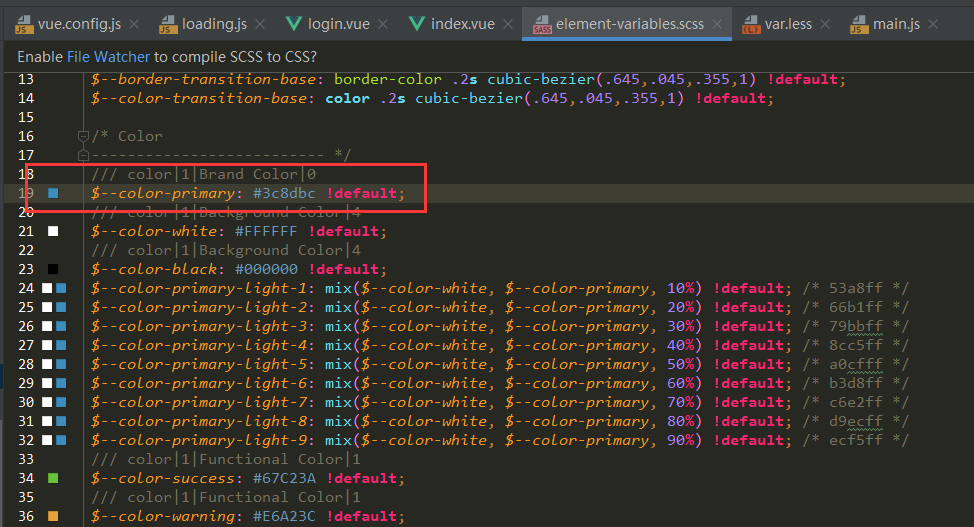Open the index.vue editor tab
Image resolution: width=974 pixels, height=527 pixels.
point(463,24)
